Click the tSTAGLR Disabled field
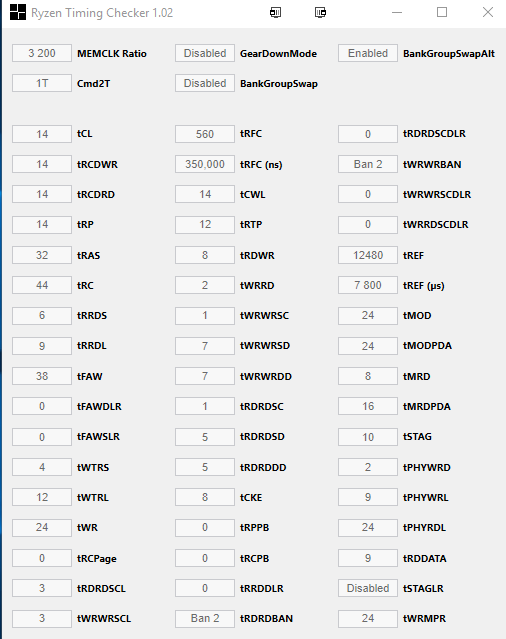This screenshot has width=506, height=639. (x=368, y=588)
